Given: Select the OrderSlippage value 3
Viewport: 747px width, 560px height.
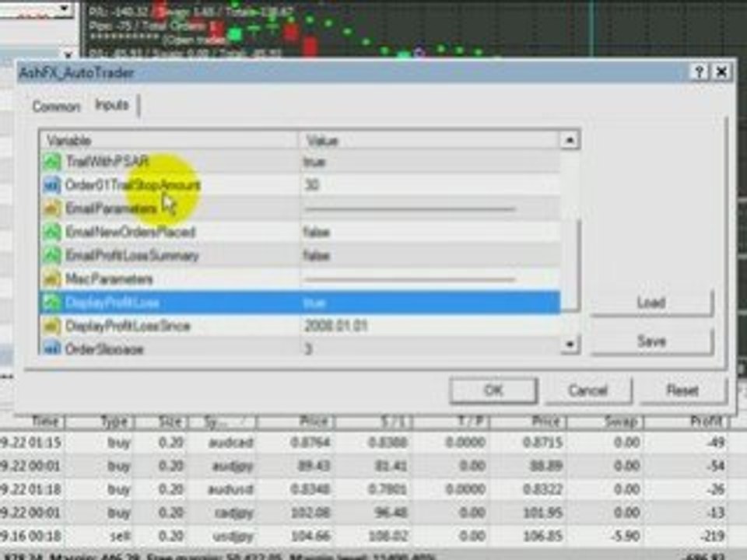Looking at the screenshot, I should click(x=308, y=349).
